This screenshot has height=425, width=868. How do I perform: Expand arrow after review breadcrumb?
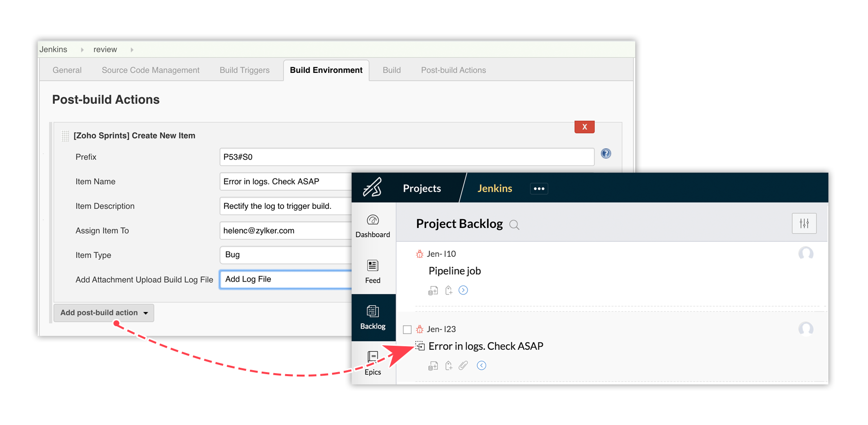click(132, 50)
